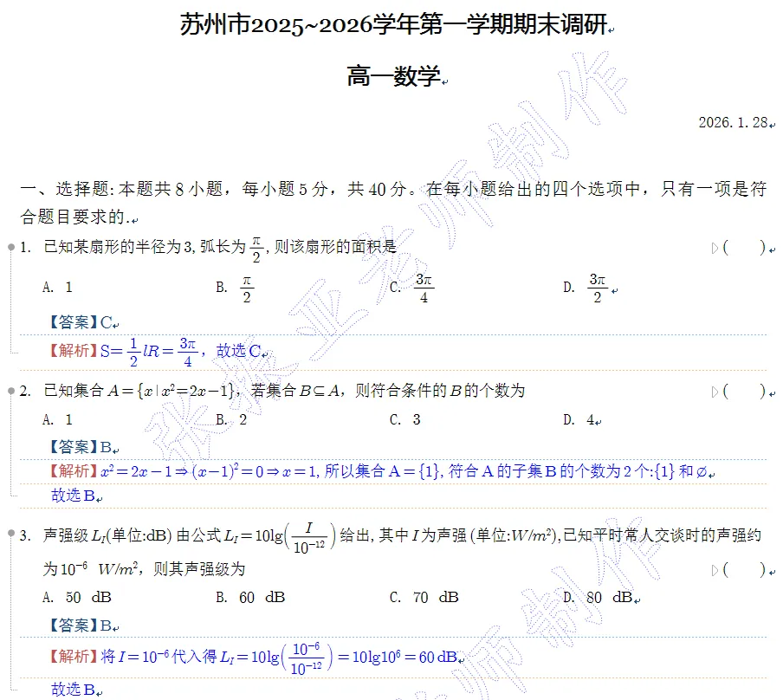Image resolution: width=783 pixels, height=700 pixels.
Task: Select option B. π/2 of question 1
Action: [x=235, y=288]
